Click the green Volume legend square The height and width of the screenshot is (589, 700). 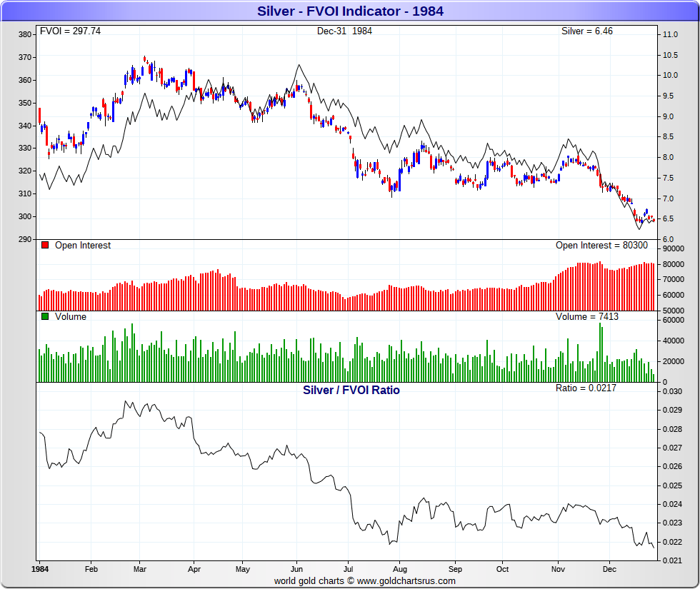click(44, 316)
